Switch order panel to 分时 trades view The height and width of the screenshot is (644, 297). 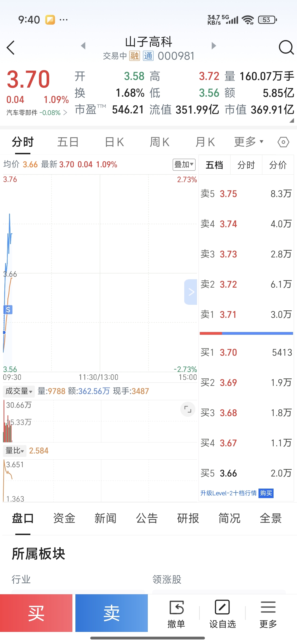(246, 165)
